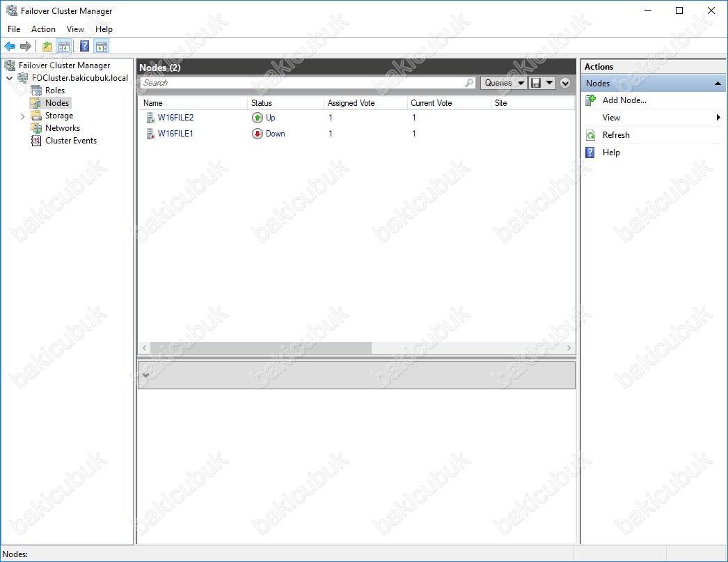Expand the details pane chevron
This screenshot has height=562, width=728.
(x=146, y=375)
